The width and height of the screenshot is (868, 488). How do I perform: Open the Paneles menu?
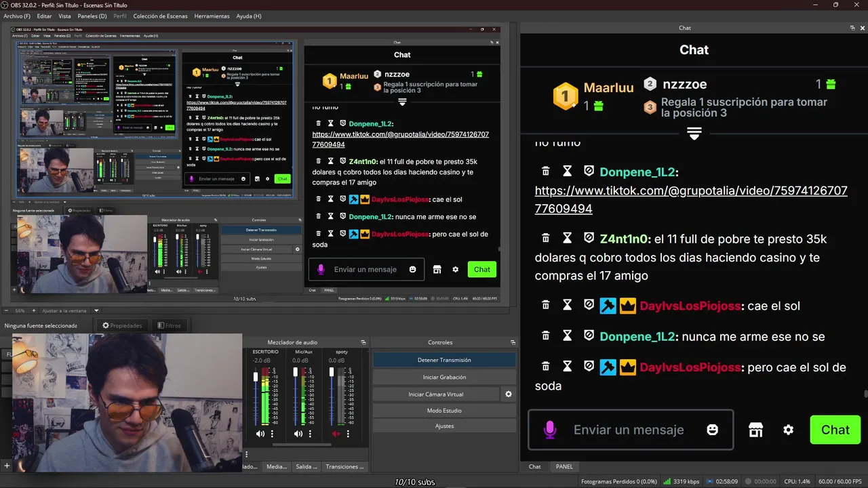click(x=92, y=16)
